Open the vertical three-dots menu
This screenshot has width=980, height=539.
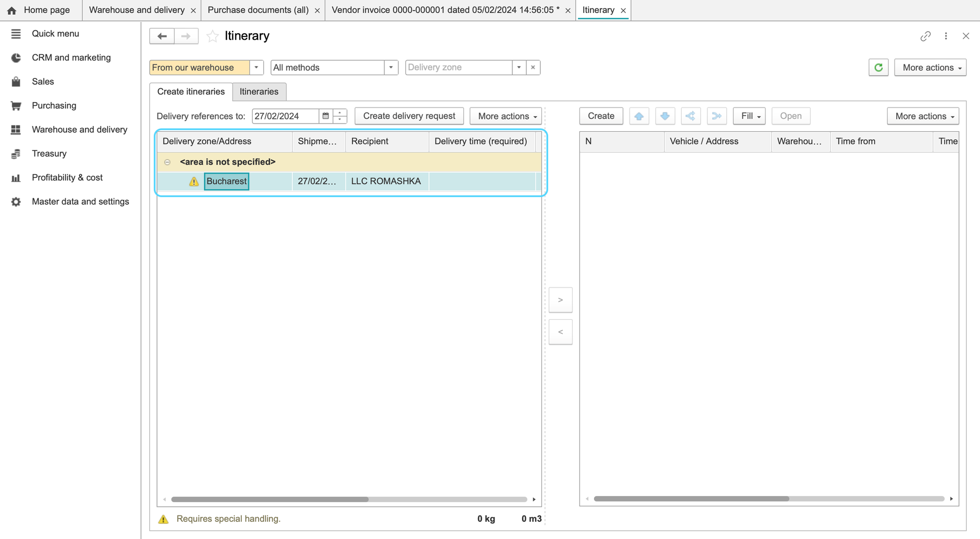coord(946,36)
